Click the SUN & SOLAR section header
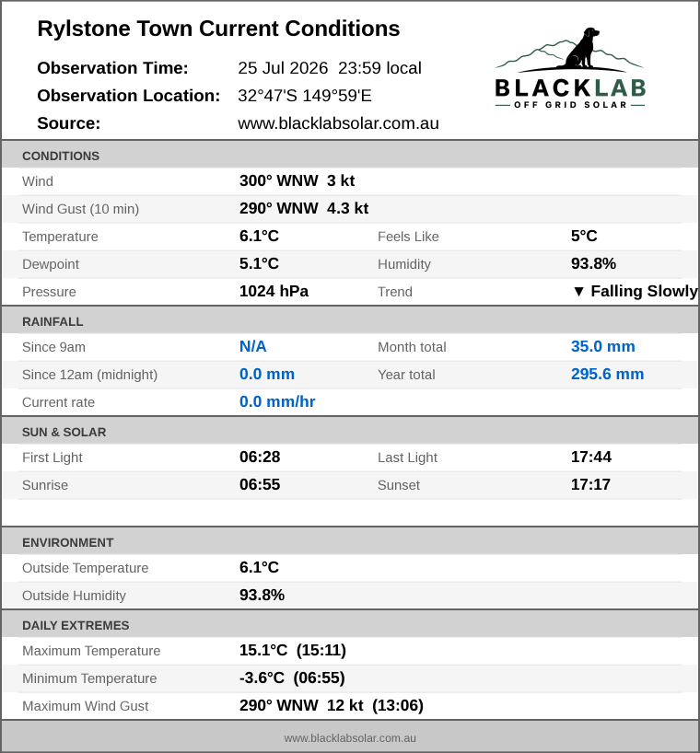 350,431
